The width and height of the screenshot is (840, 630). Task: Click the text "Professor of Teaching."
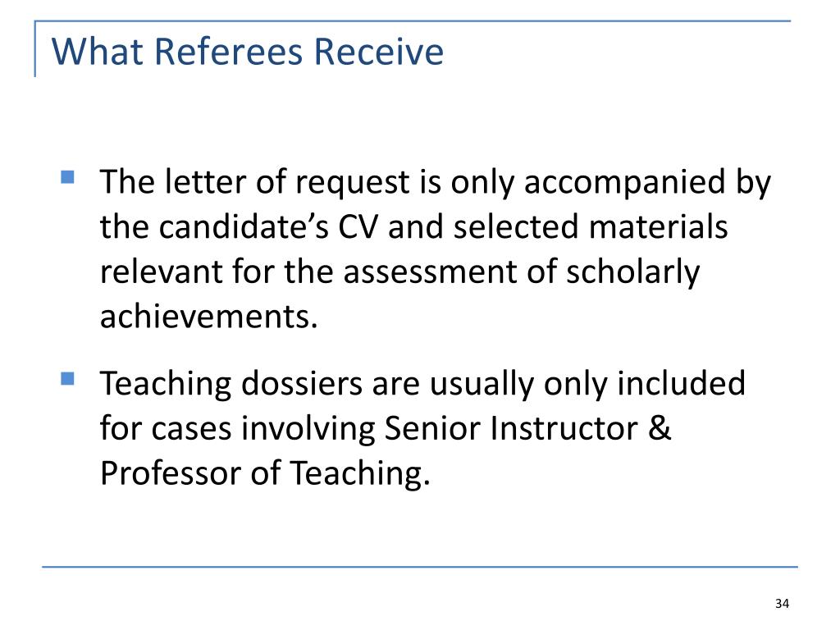(265, 473)
